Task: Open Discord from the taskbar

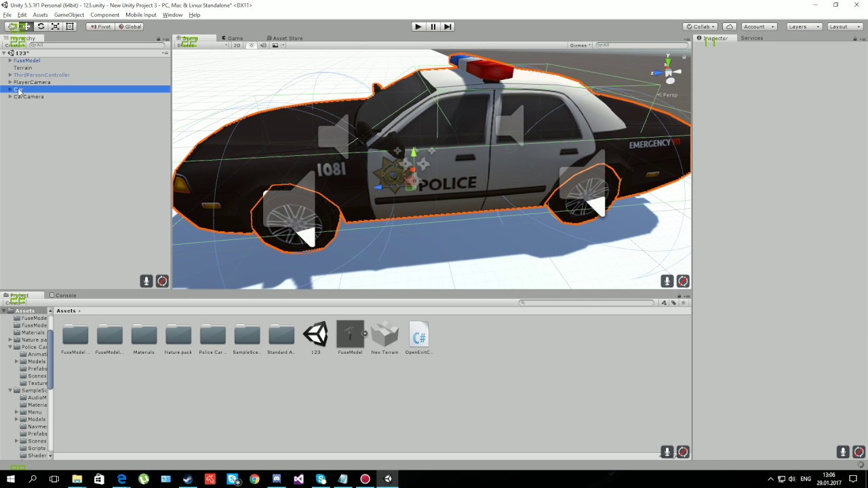Action: point(277,479)
